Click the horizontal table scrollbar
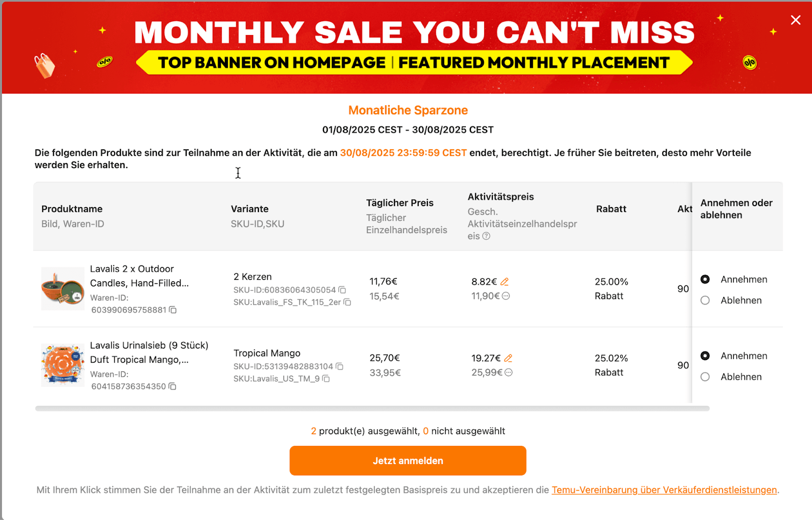This screenshot has width=812, height=520. coord(372,408)
